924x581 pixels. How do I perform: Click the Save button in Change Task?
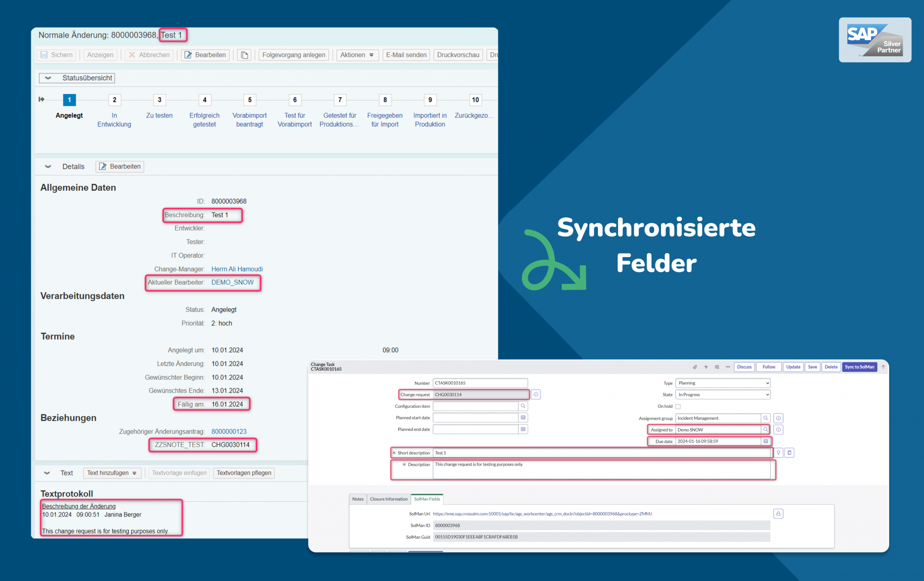pyautogui.click(x=813, y=367)
